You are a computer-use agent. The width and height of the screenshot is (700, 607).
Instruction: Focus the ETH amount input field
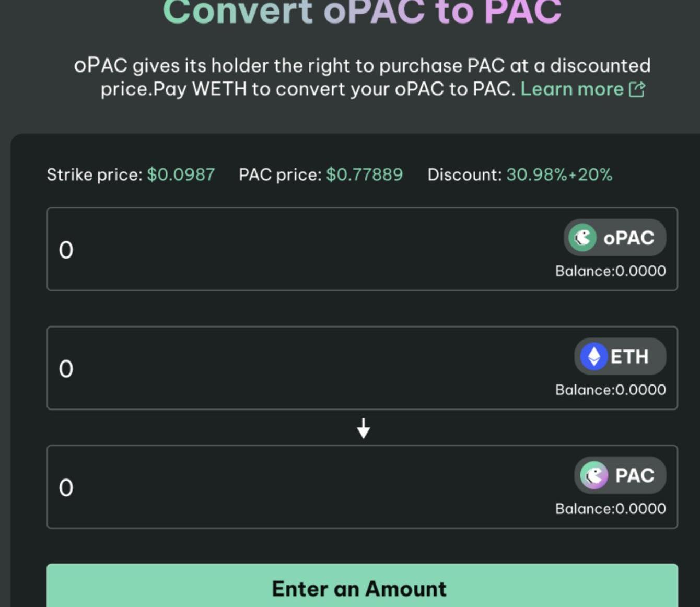pos(261,369)
